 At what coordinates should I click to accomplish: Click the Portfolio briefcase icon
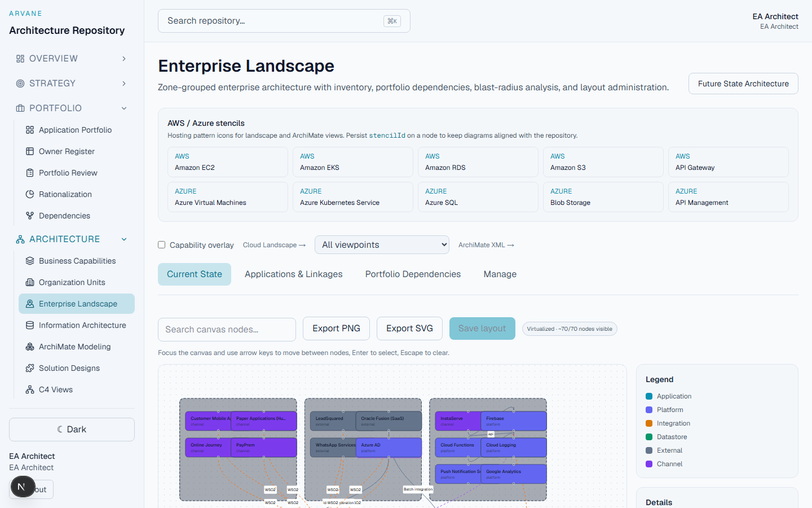[x=20, y=108]
